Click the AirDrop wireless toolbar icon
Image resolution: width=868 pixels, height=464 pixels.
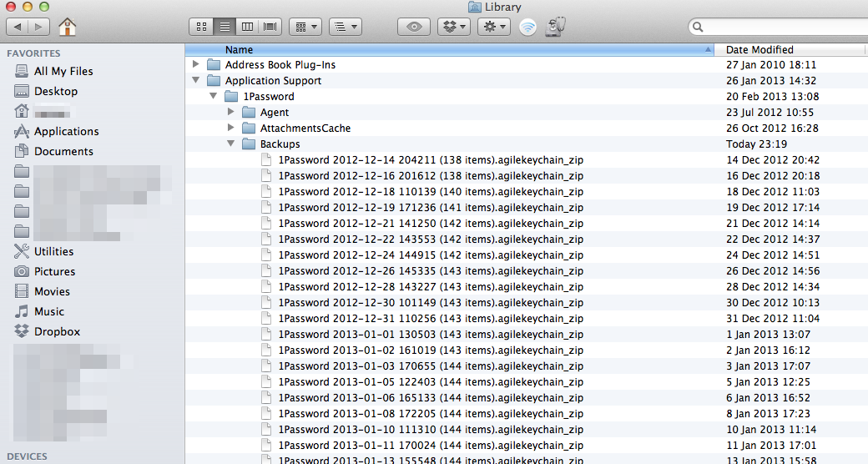point(527,27)
